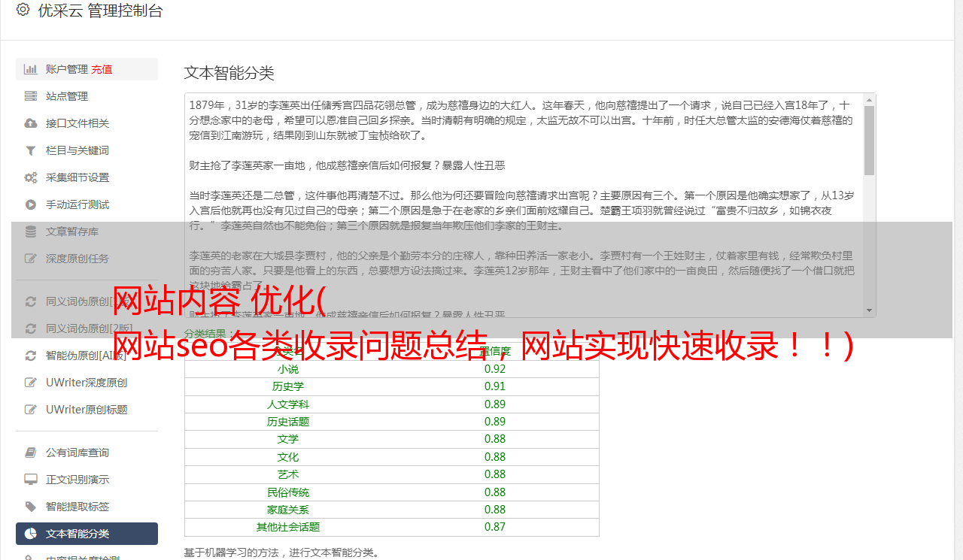Click the 艺术 category cell
The image size is (963, 560).
(288, 474)
